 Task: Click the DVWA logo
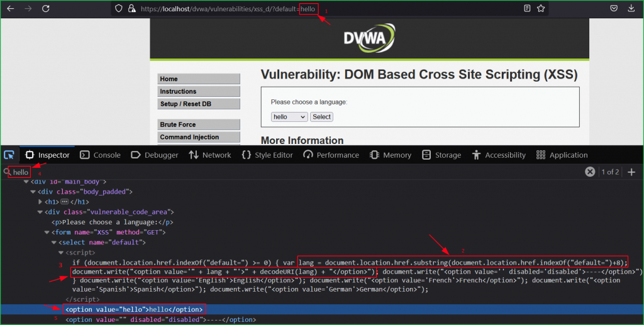[369, 38]
